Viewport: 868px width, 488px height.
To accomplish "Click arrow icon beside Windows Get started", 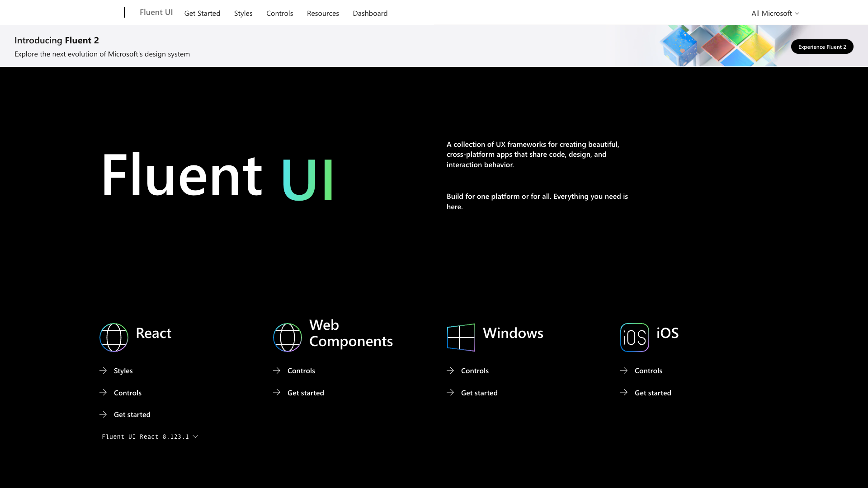I will tap(450, 392).
